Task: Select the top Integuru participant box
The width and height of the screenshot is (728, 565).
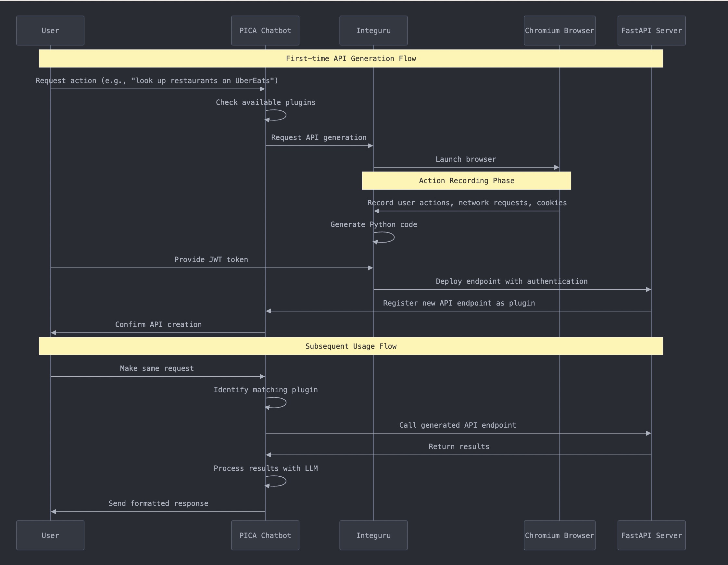Action: [373, 30]
